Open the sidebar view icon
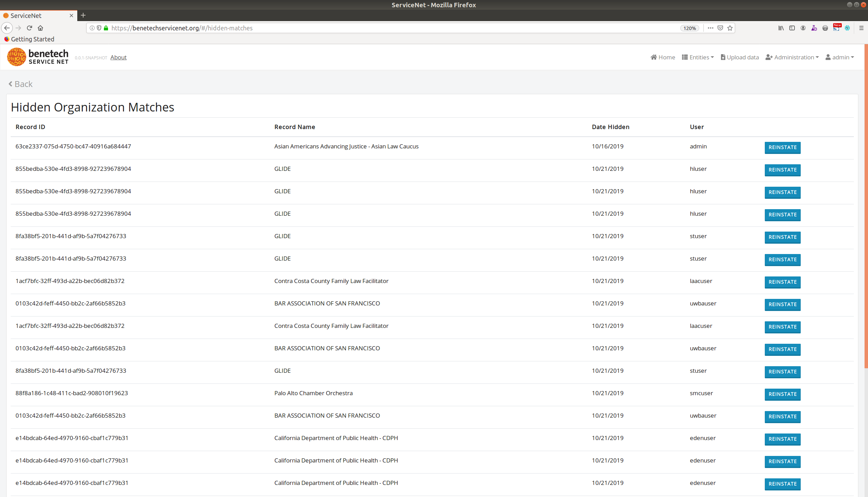Screen dimensions: 868x497 [x=792, y=28]
